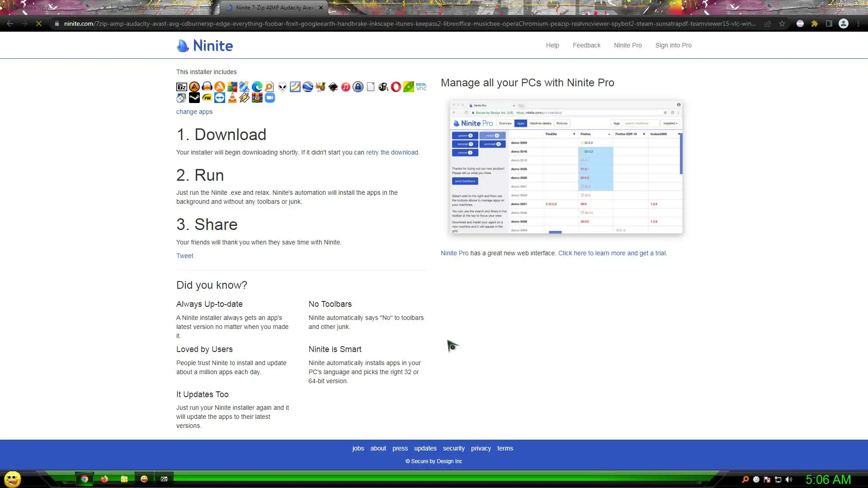Stop loading the page
Viewport: 868px width, 488px height.
tap(39, 23)
